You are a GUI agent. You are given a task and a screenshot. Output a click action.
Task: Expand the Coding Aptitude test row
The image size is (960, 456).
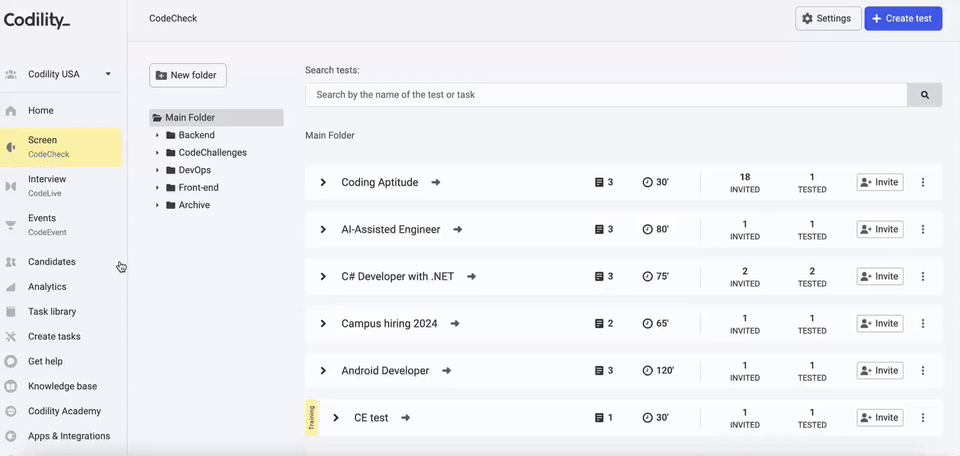(323, 182)
